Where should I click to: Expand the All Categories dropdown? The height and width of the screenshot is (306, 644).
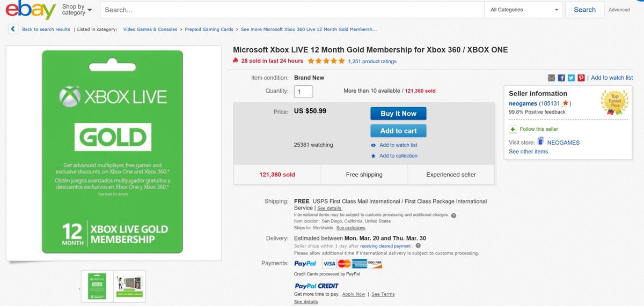524,10
